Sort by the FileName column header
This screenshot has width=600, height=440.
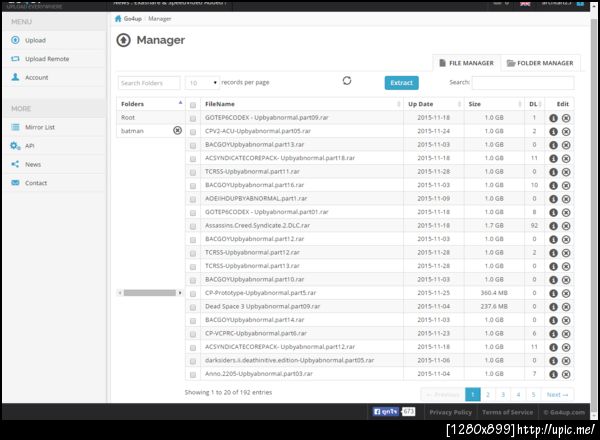point(302,104)
